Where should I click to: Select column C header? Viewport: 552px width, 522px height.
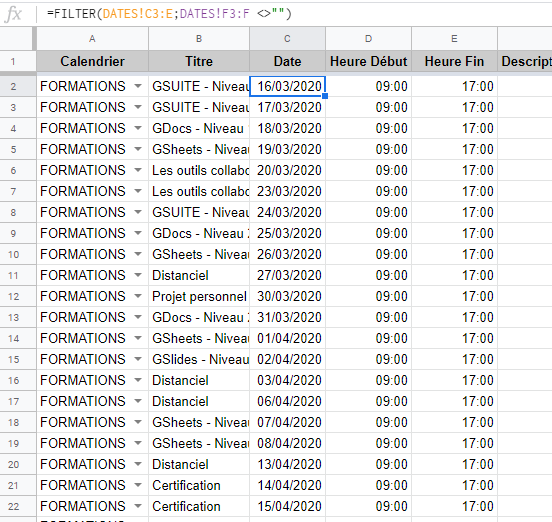tap(287, 38)
